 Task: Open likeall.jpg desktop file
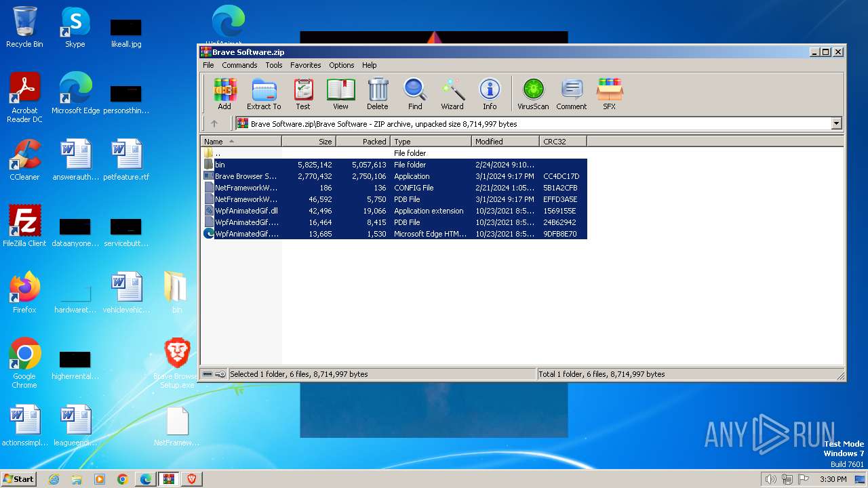[126, 32]
